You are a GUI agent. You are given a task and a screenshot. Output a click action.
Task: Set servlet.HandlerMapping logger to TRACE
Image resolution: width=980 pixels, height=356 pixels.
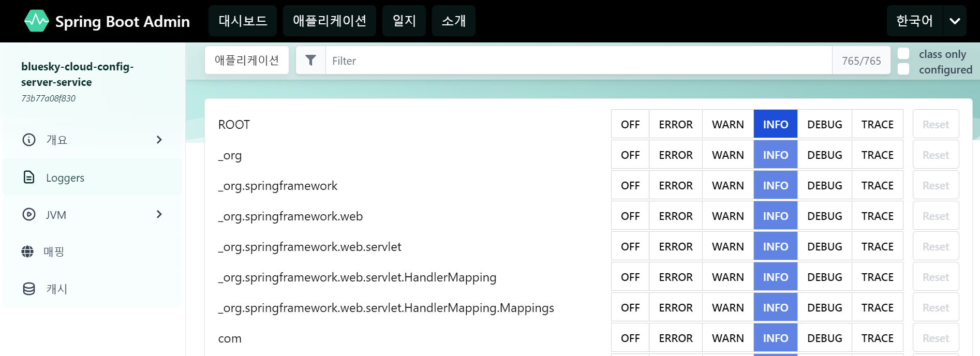(x=878, y=277)
